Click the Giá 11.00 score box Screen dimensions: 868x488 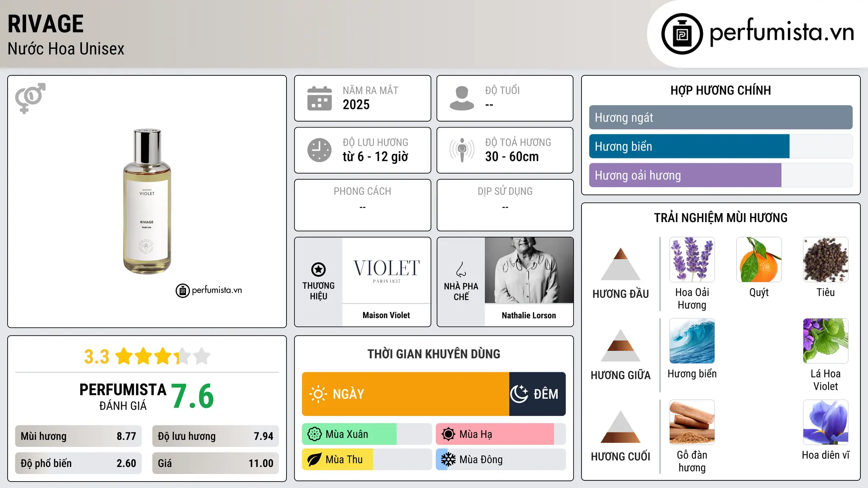click(x=215, y=463)
